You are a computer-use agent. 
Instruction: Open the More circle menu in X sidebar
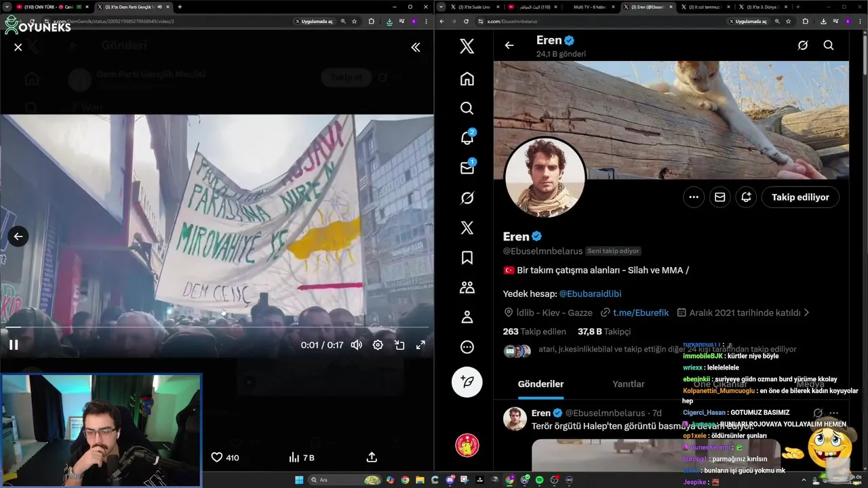pyautogui.click(x=467, y=347)
